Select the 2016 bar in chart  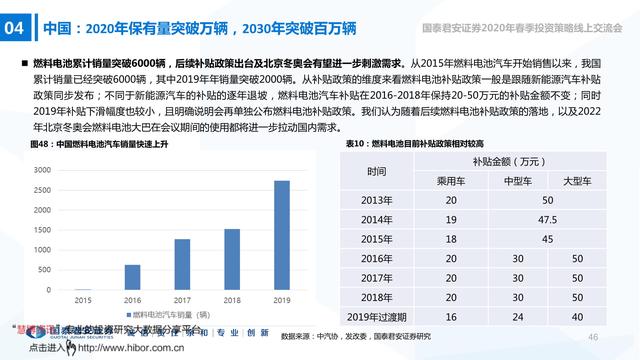point(132,277)
